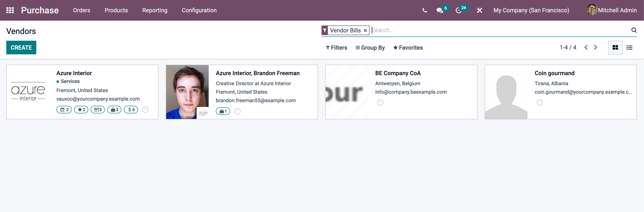Screen dimensions: 644x212
Task: Click the 1-4 / 4 pager counter
Action: click(568, 47)
